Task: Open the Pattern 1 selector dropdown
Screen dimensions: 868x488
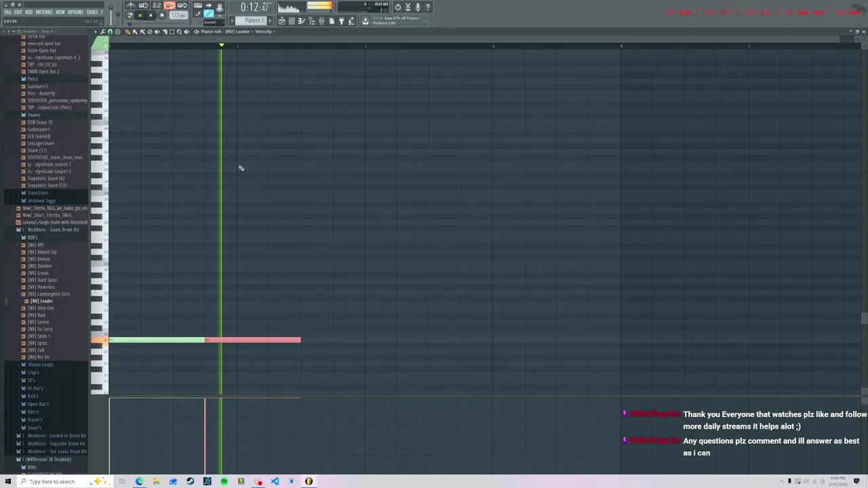Action: point(251,21)
